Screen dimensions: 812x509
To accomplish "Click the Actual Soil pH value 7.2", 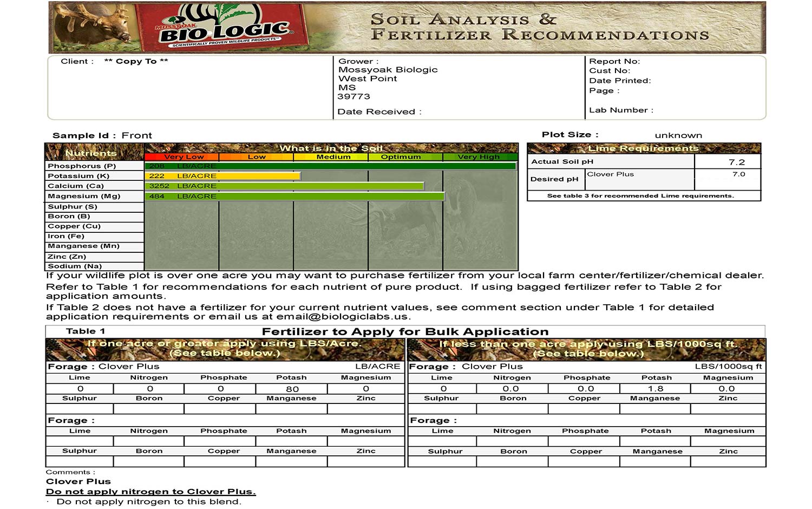I will pos(736,162).
